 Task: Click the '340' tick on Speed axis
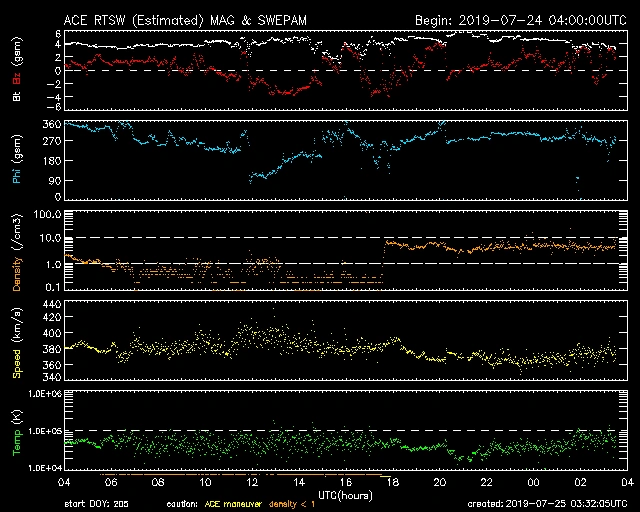coord(52,376)
